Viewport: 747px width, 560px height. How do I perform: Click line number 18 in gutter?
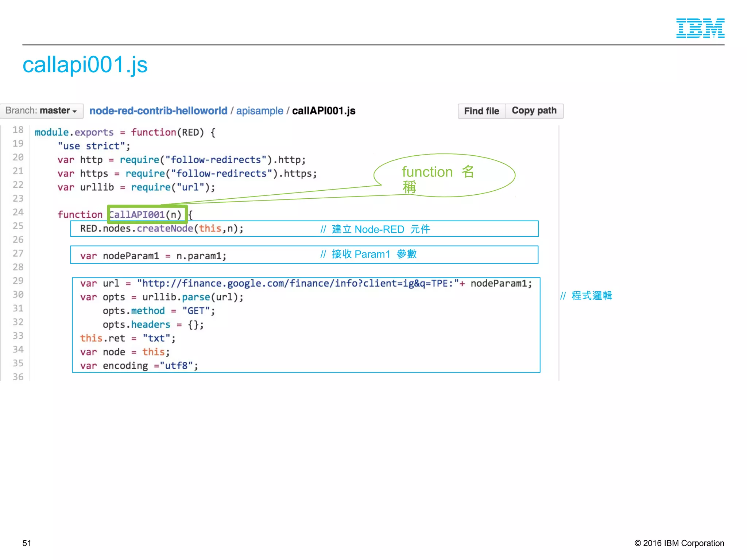(18, 130)
